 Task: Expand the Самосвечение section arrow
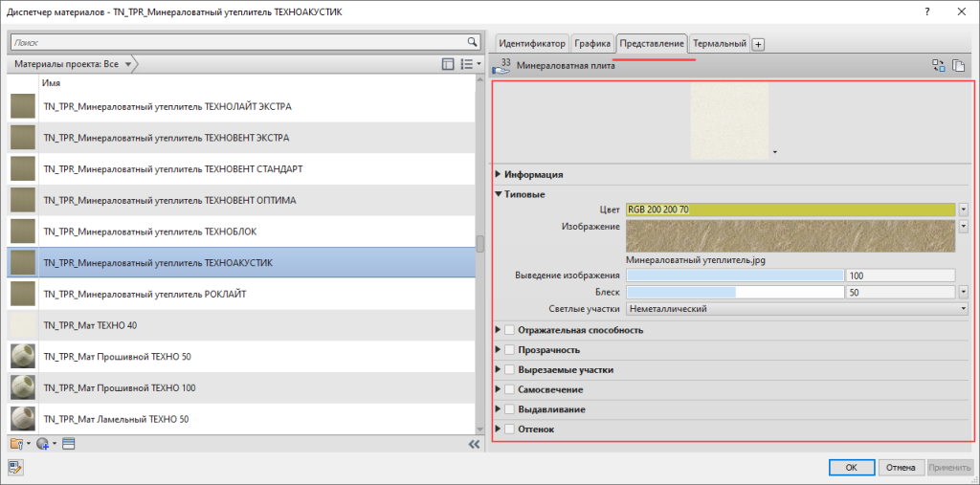(x=498, y=389)
